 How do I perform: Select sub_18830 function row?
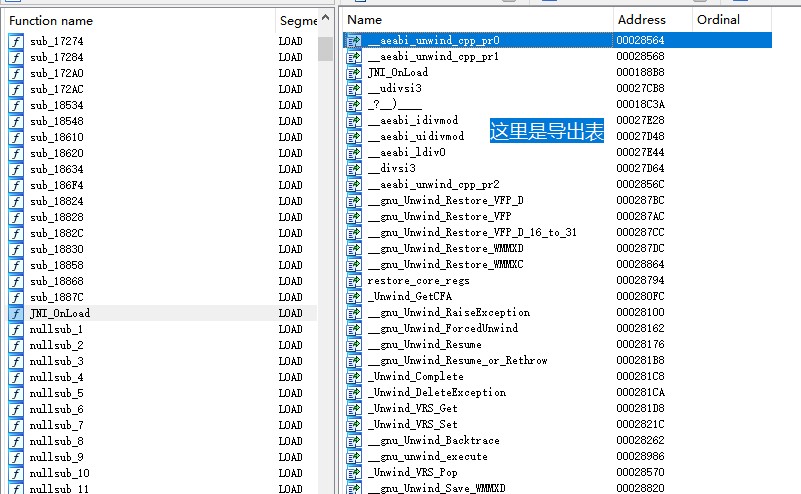[162, 249]
